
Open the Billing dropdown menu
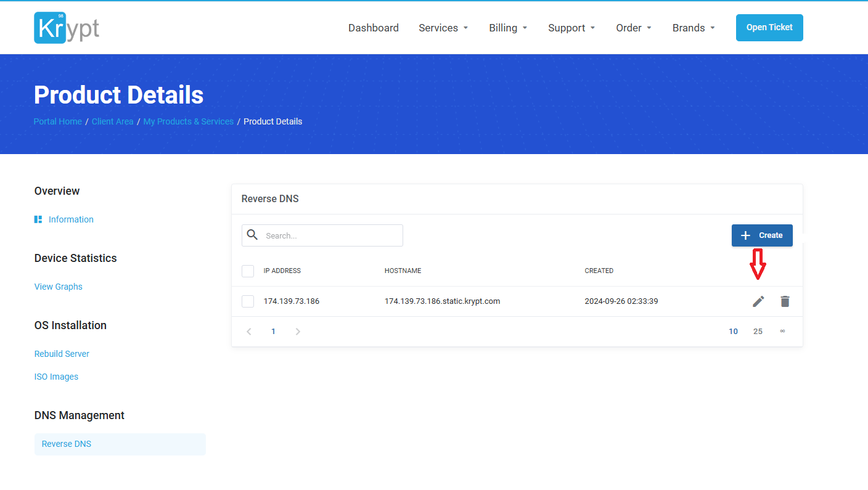point(508,28)
